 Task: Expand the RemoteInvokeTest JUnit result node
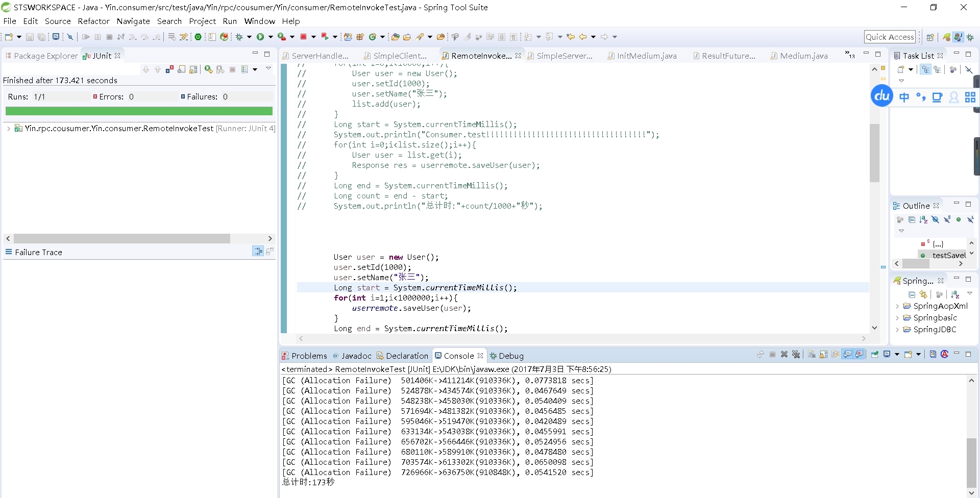coord(9,129)
